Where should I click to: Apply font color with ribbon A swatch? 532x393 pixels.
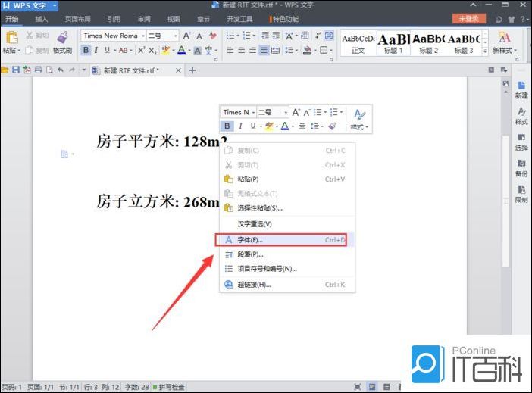click(182, 50)
